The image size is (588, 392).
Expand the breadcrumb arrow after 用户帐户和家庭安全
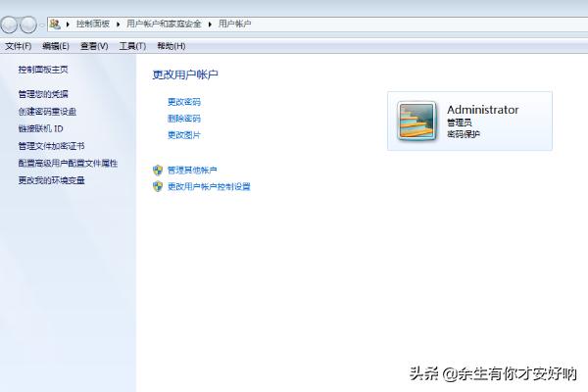click(x=211, y=23)
